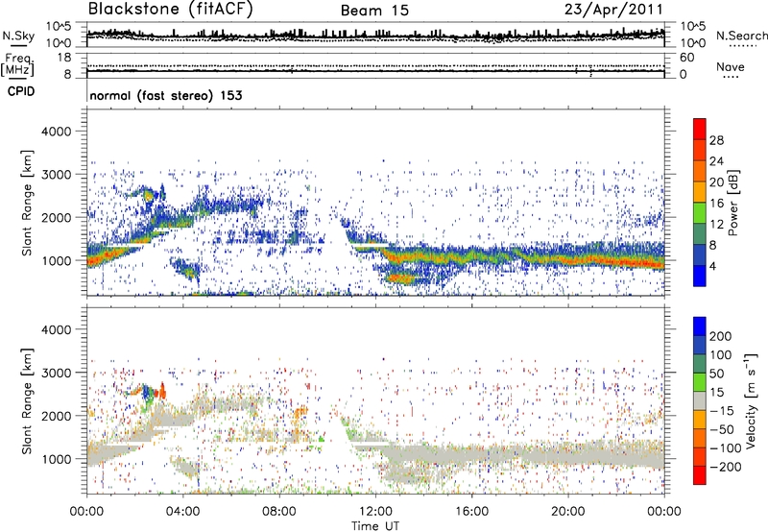Screen dimensions: 768x532
Task: Click the red bottom band of Velocity color bar
Action: [700, 475]
